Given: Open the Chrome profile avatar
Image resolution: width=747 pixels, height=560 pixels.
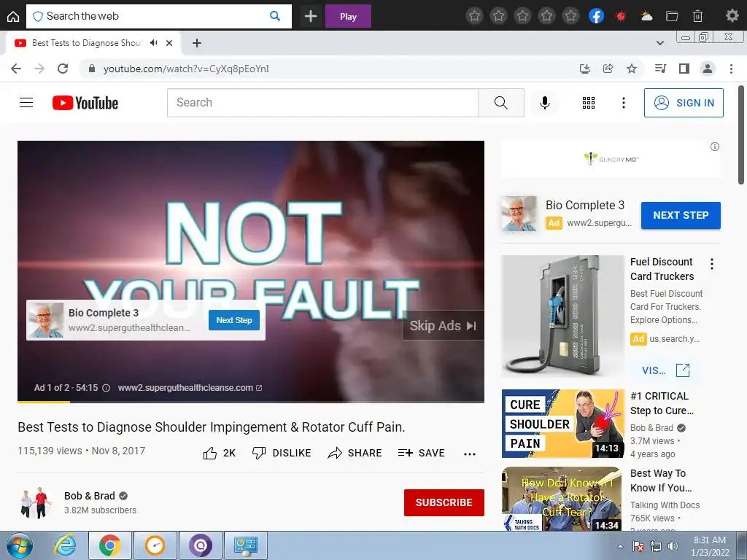Looking at the screenshot, I should 708,69.
